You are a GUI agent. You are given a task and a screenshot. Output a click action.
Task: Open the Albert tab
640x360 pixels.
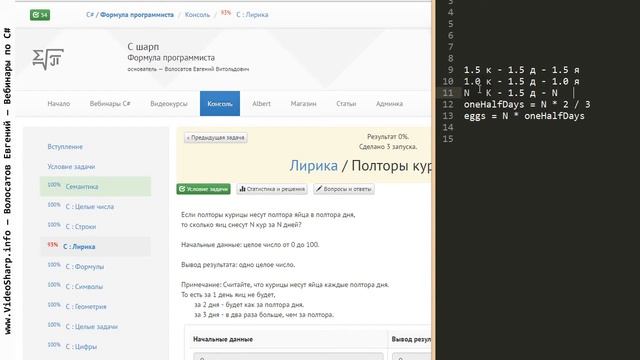261,104
